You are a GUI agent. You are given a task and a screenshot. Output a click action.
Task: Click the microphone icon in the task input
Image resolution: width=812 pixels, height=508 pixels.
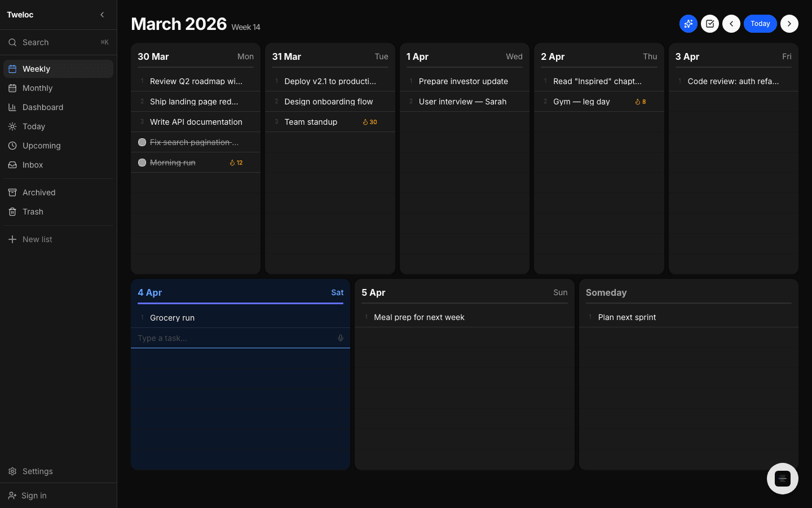coord(340,338)
